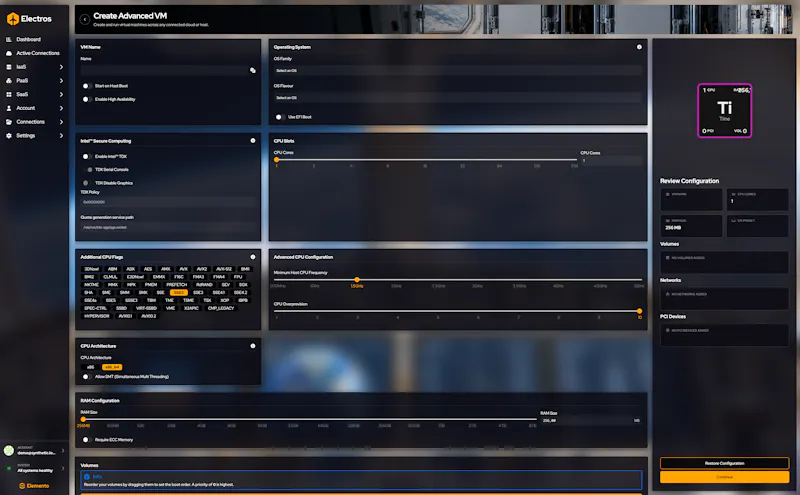Select the x86 architecture option
This screenshot has width=800, height=495.
(x=90, y=367)
